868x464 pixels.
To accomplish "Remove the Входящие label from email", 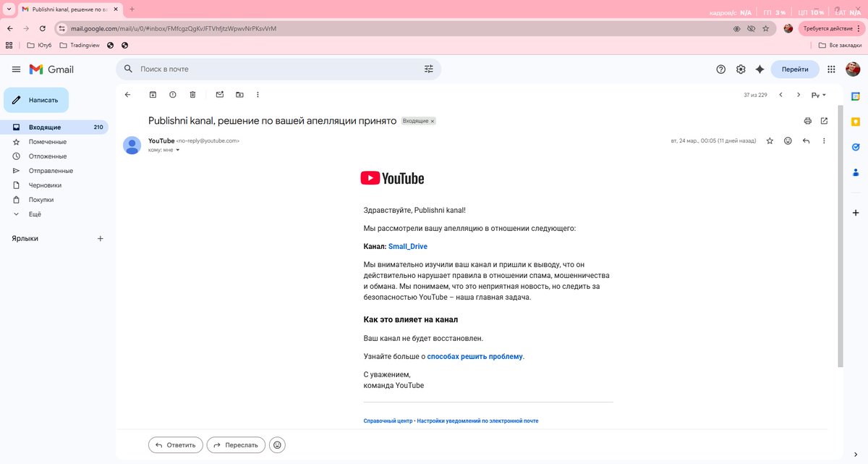I will (x=433, y=121).
